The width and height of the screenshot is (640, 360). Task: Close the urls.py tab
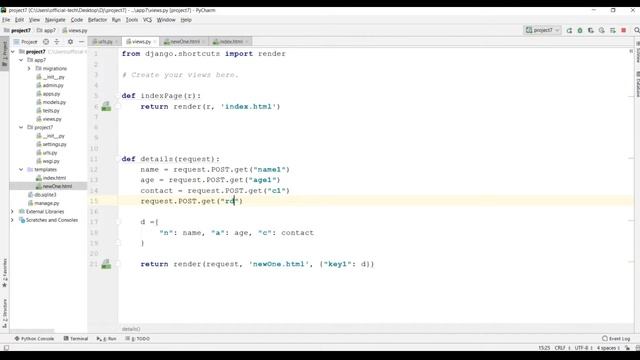[x=116, y=42]
